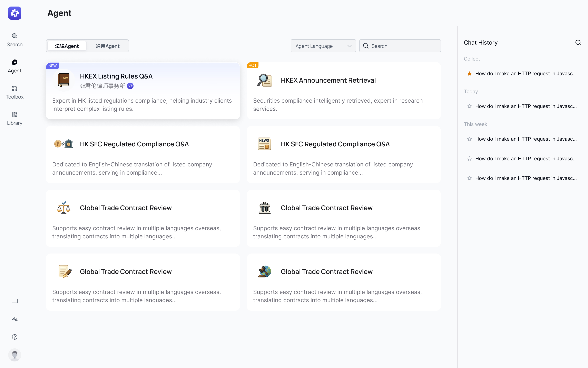
Task: Click the LAW book icon
Action: coord(64,80)
